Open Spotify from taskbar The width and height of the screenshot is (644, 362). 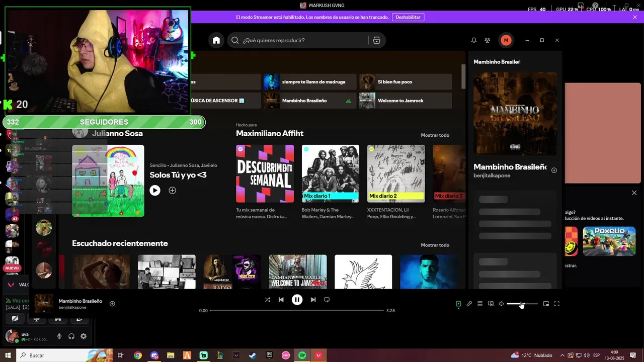coord(302,355)
